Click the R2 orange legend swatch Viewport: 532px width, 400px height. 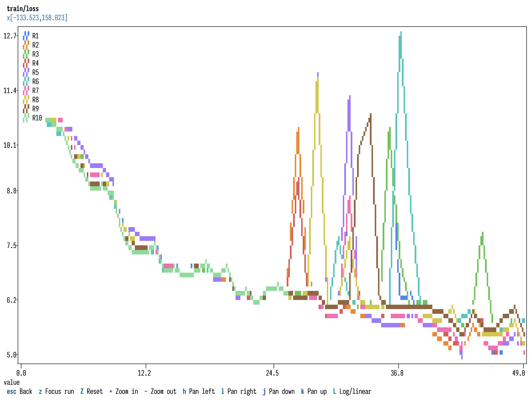tap(26, 45)
